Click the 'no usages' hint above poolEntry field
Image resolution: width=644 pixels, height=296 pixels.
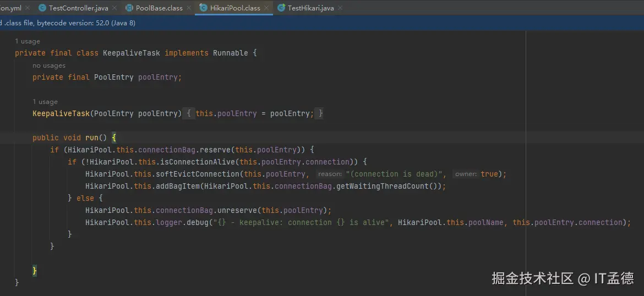[x=49, y=65]
